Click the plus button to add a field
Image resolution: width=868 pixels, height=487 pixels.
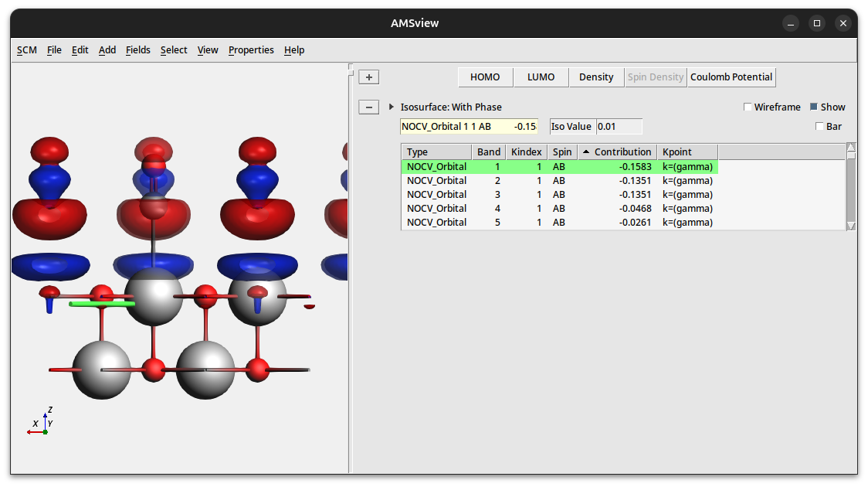[368, 77]
